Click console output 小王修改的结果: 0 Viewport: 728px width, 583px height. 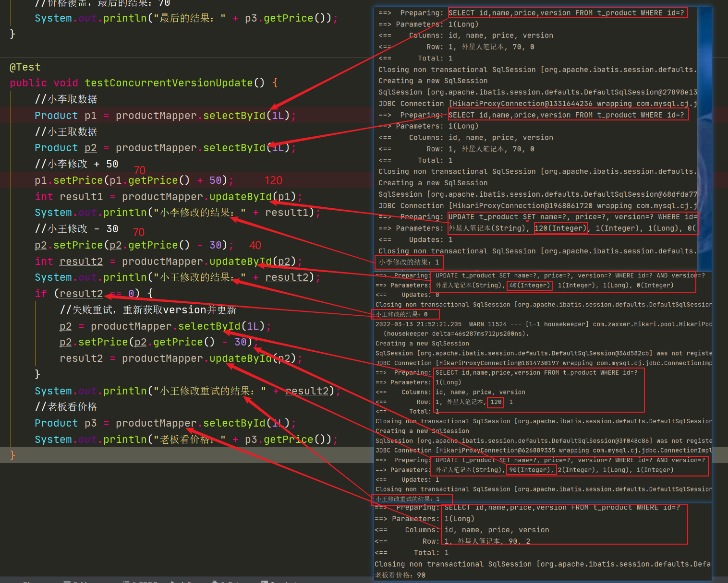click(401, 314)
